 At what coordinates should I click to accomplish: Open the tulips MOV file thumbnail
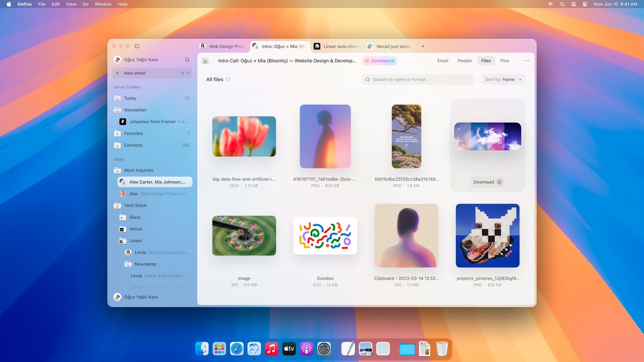[x=244, y=136]
